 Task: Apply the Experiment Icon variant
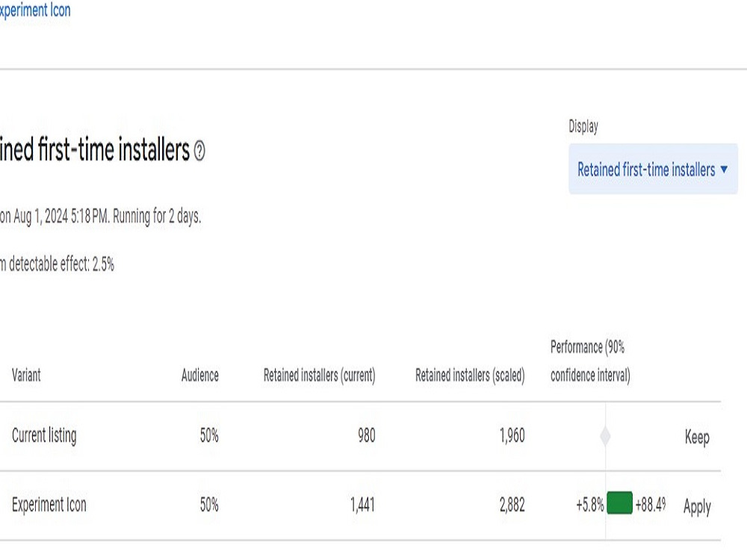tap(697, 506)
